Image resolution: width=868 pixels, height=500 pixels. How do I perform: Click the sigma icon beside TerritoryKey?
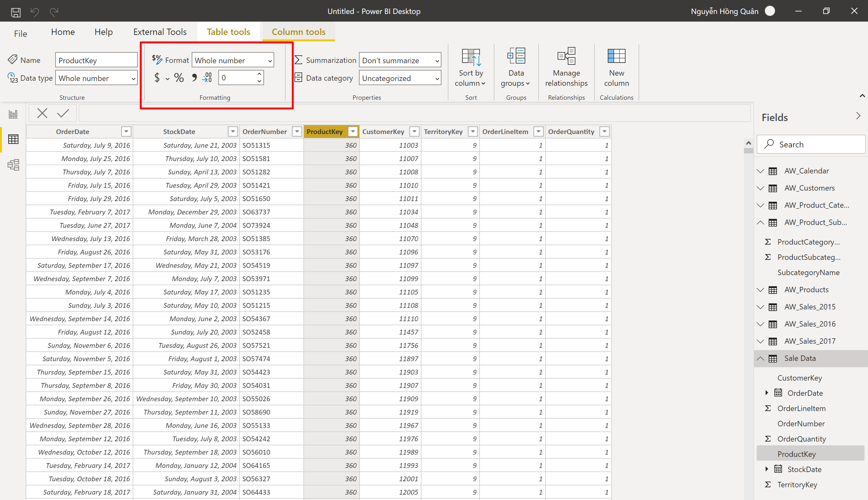[768, 484]
